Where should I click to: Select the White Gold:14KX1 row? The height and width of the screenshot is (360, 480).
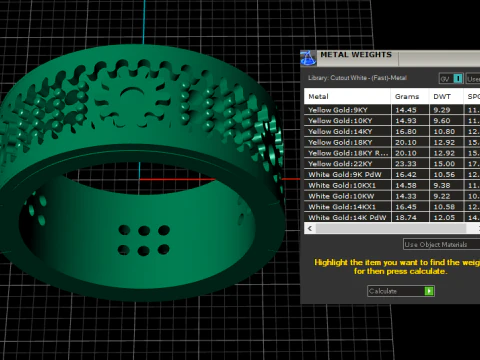pos(392,207)
